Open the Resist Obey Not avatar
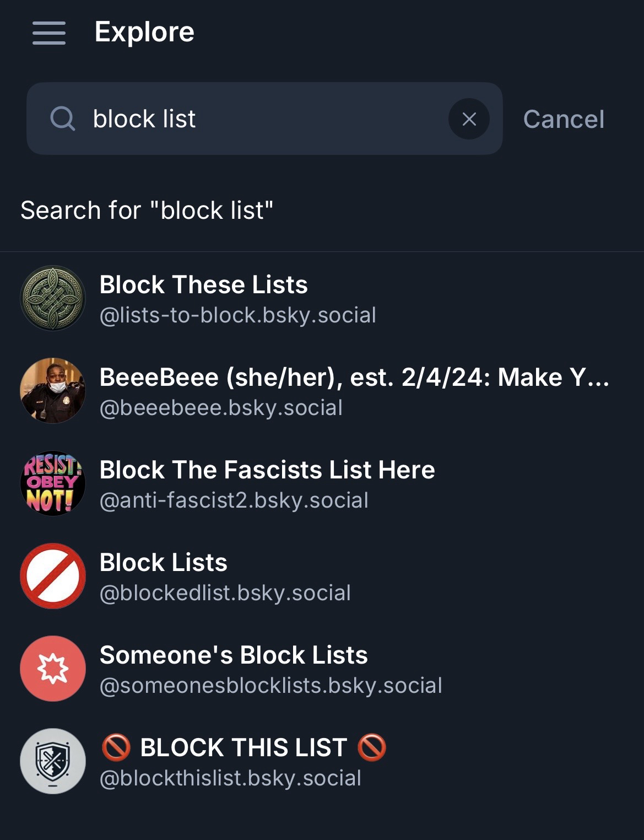The width and height of the screenshot is (644, 840). click(x=53, y=483)
